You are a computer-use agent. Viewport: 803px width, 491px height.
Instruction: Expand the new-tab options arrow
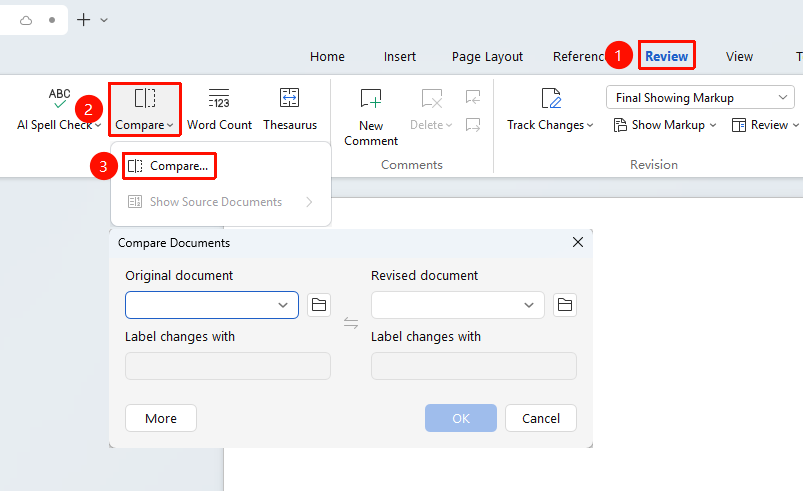pyautogui.click(x=104, y=20)
